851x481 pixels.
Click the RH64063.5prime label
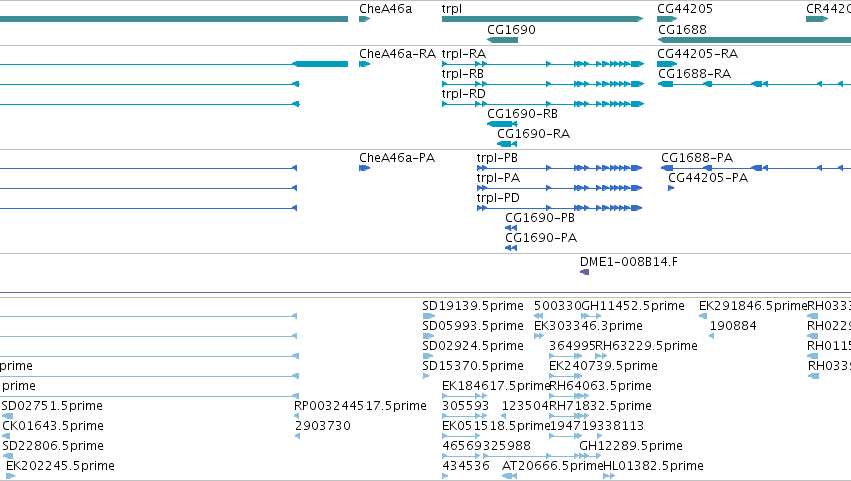tap(600, 387)
